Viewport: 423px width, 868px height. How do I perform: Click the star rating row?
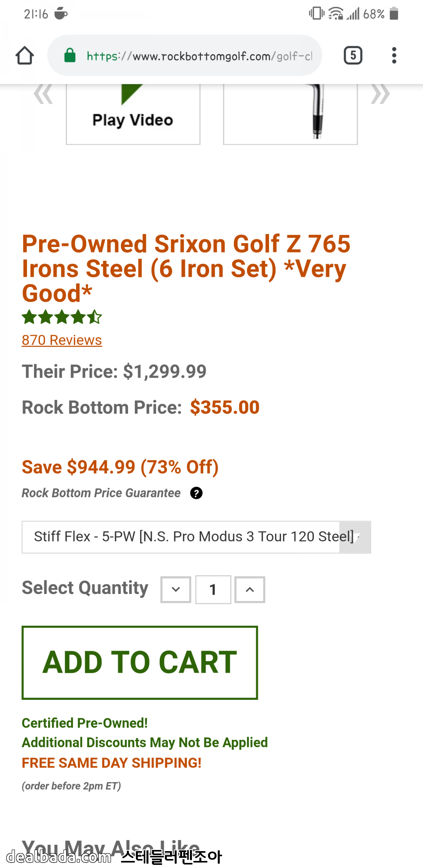[62, 317]
